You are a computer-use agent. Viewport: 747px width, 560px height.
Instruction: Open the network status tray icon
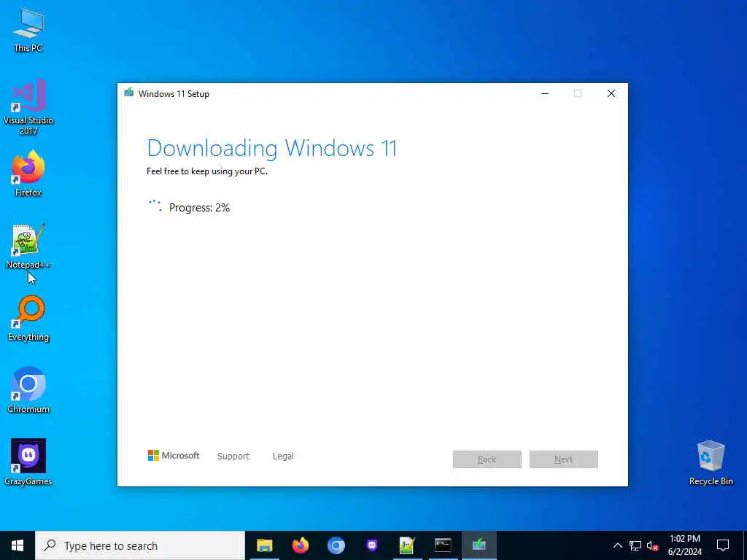click(x=635, y=545)
